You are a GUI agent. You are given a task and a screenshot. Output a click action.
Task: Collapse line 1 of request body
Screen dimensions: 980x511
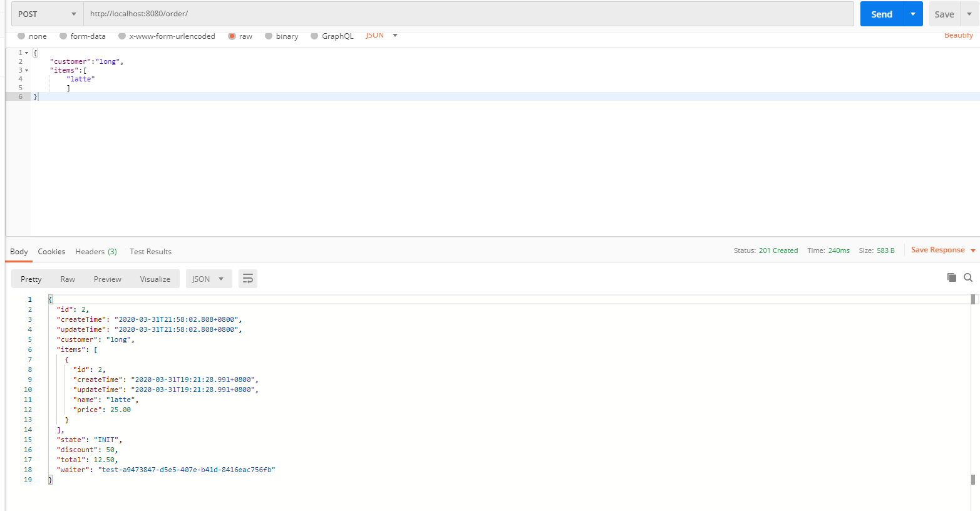pyautogui.click(x=26, y=53)
